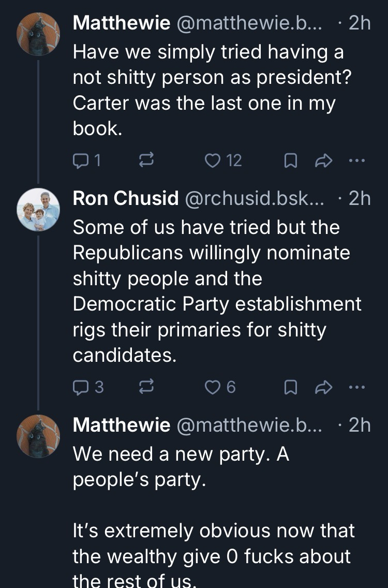Open more options on Ron Chusid's post
This screenshot has width=388, height=588.
357,387
